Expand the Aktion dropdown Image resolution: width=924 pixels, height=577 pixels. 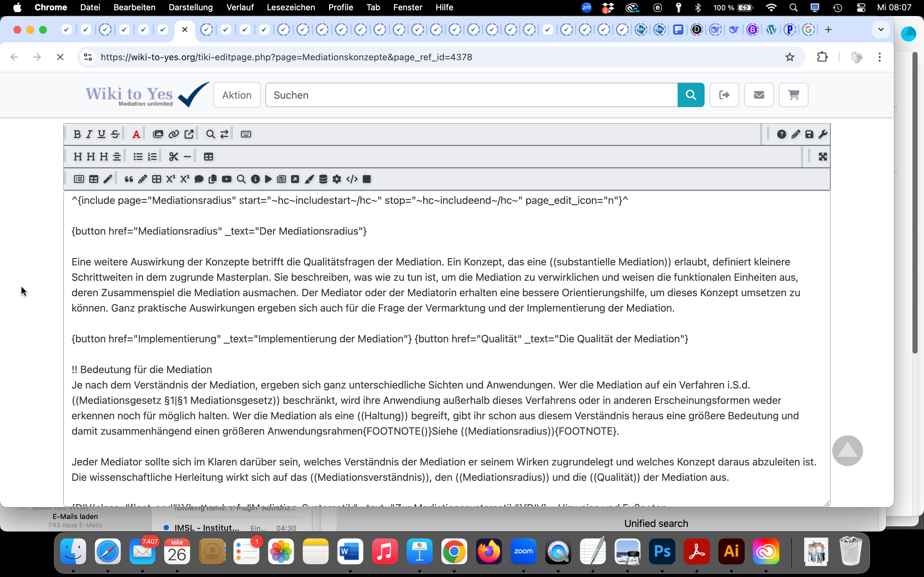pos(237,95)
